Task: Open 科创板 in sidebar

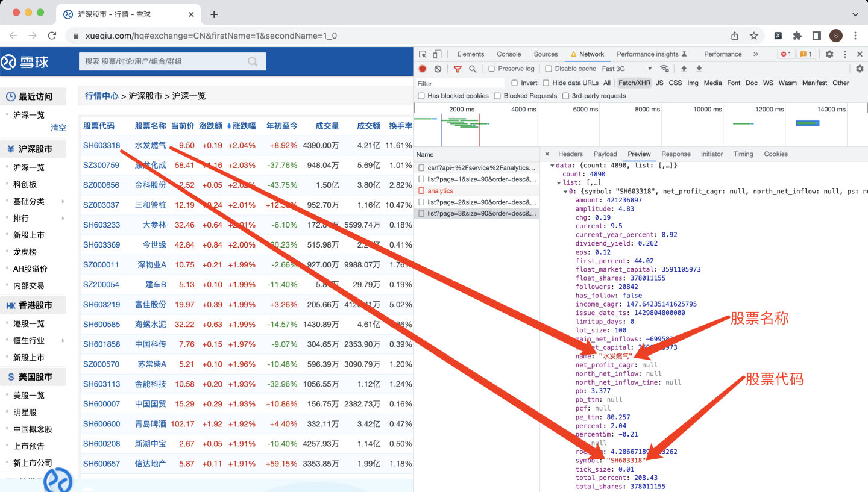Action: (x=25, y=184)
